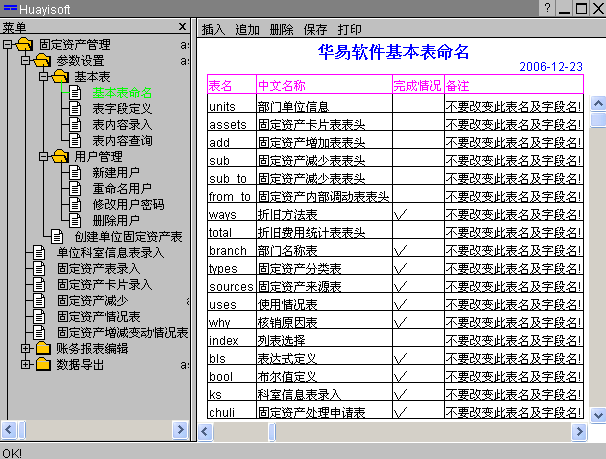Click the table's vertical scrollbar up arrow
The width and height of the screenshot is (606, 459).
coord(598,103)
